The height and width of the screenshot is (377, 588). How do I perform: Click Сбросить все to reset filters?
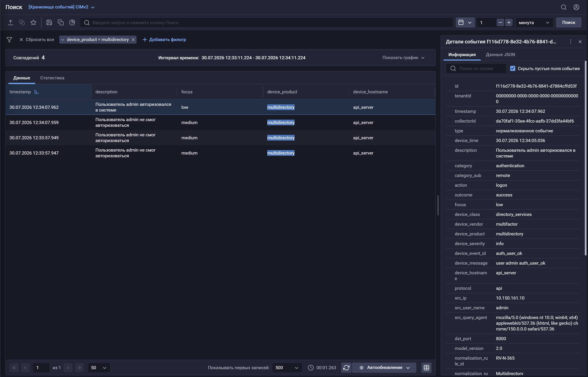37,40
